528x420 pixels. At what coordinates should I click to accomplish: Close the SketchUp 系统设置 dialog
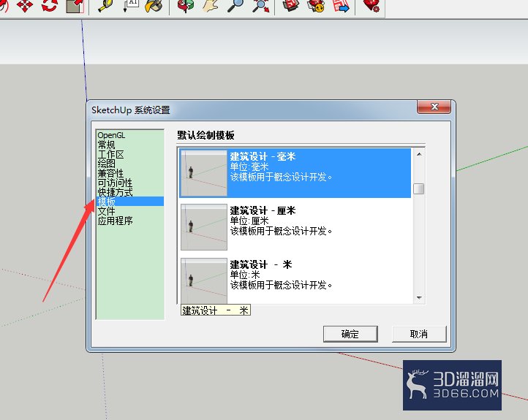click(x=434, y=107)
